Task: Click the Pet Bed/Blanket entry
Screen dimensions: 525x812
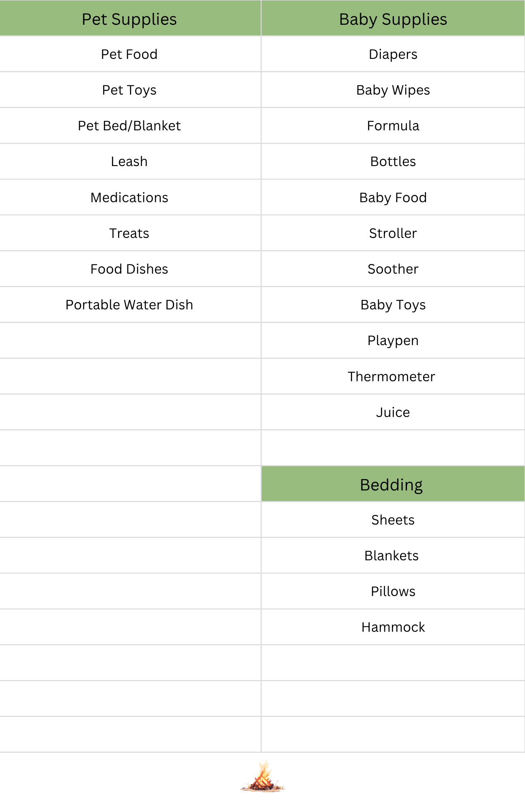Action: pos(130,125)
